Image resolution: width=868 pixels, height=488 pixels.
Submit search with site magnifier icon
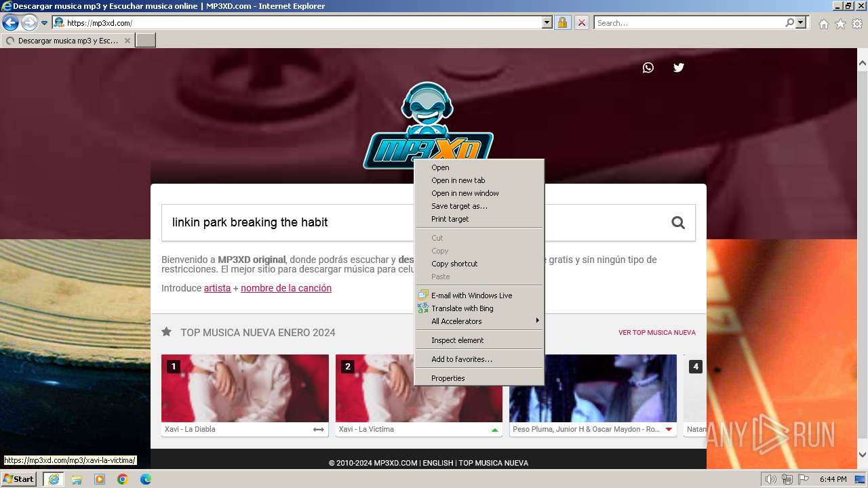(x=678, y=222)
